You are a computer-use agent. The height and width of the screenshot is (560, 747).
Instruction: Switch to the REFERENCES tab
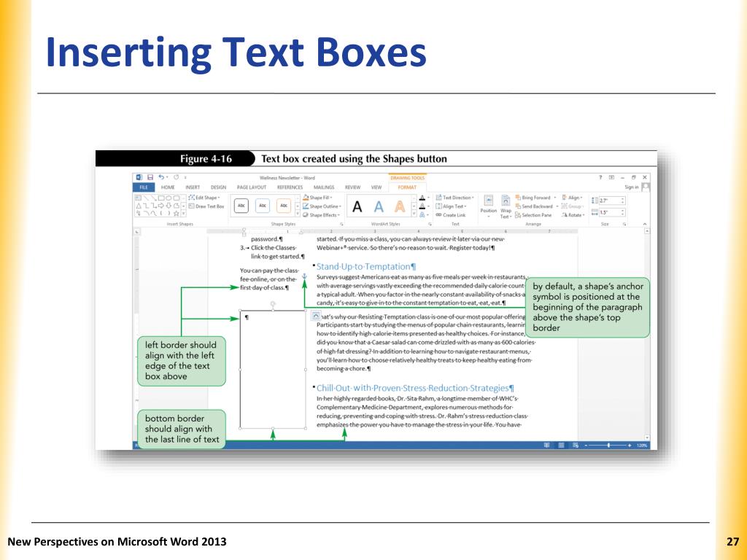click(290, 187)
